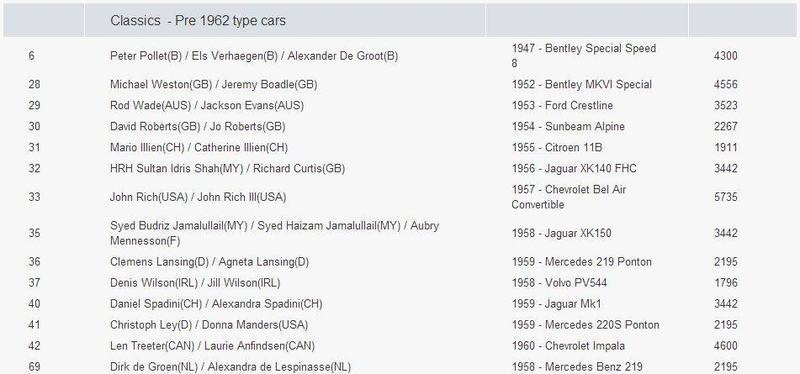Select the 1952 Bentley MKVI Special text

click(x=582, y=85)
